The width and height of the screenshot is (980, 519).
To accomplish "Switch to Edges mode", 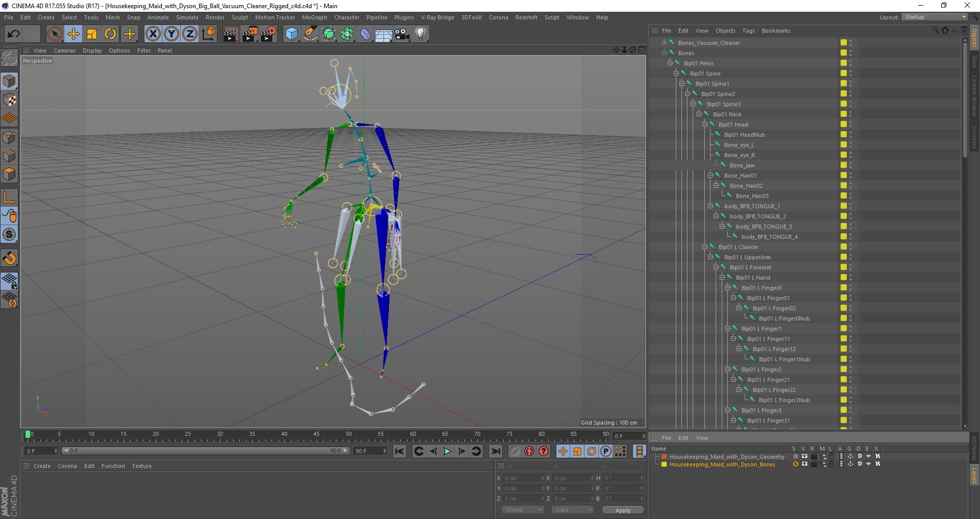I will click(x=9, y=156).
